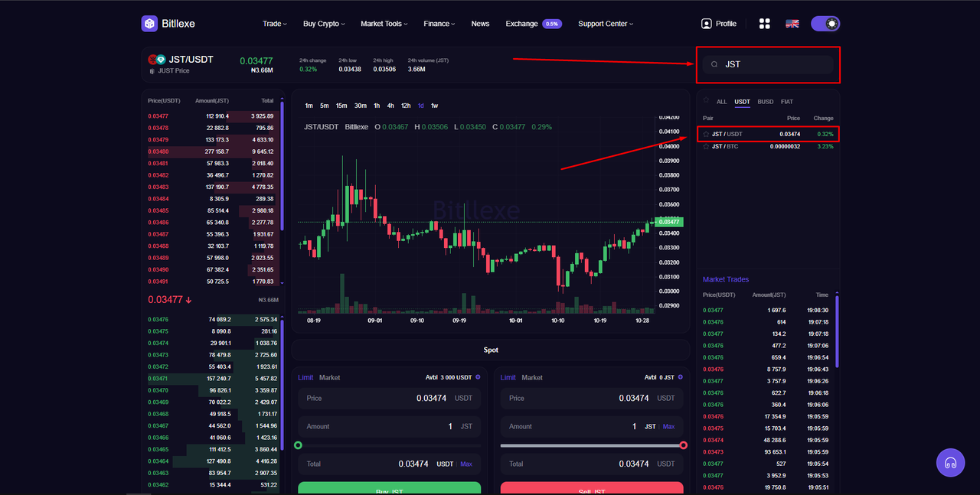Viewport: 980px width, 495px height.
Task: Switch pair list to BUSD tab
Action: click(x=766, y=102)
